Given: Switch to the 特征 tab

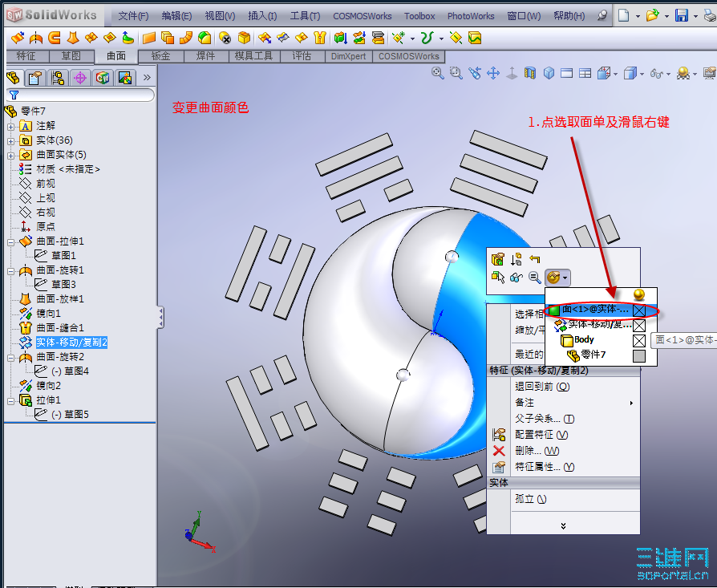Looking at the screenshot, I should [26, 56].
